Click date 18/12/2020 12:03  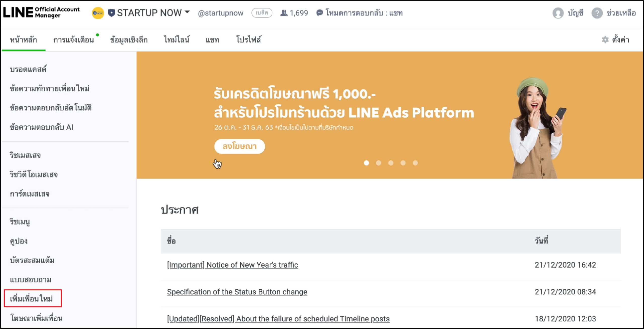click(565, 319)
